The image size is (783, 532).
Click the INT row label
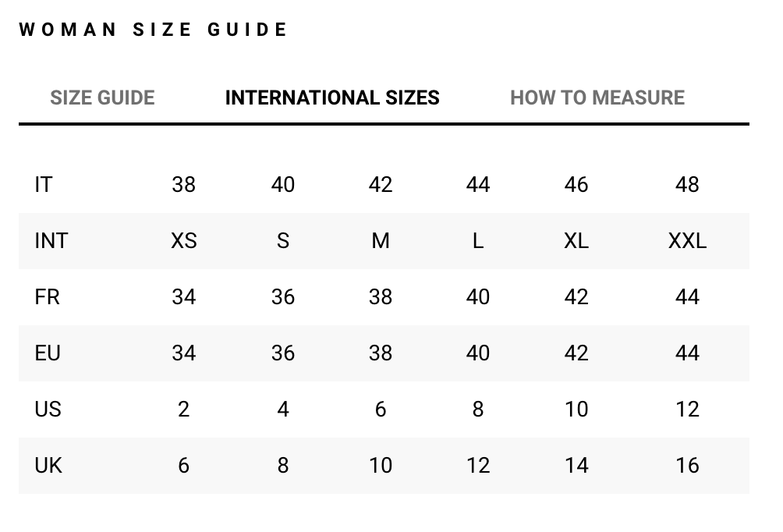point(51,241)
